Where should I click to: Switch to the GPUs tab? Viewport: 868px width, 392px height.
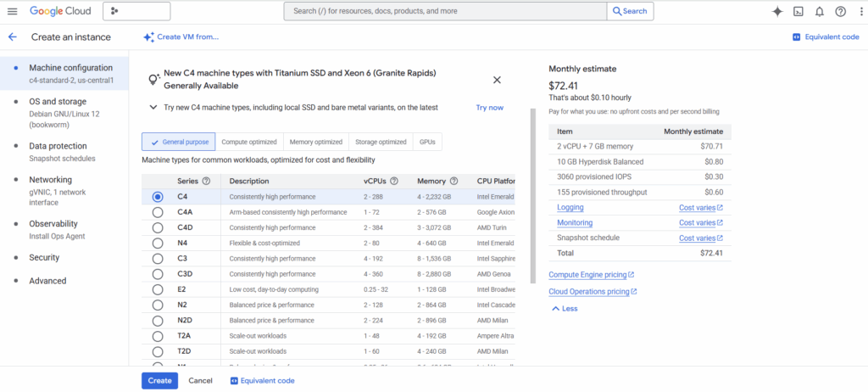[427, 143]
